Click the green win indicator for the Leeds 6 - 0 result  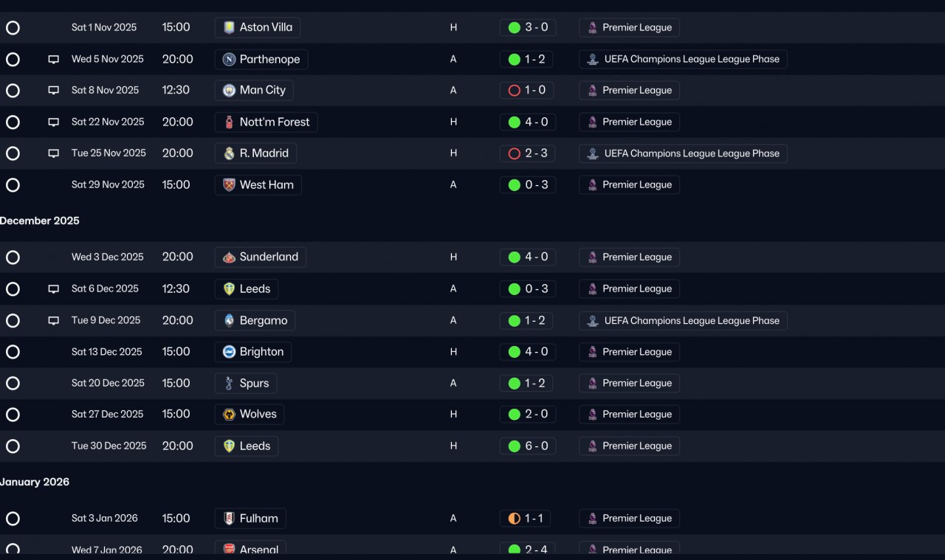tap(515, 446)
